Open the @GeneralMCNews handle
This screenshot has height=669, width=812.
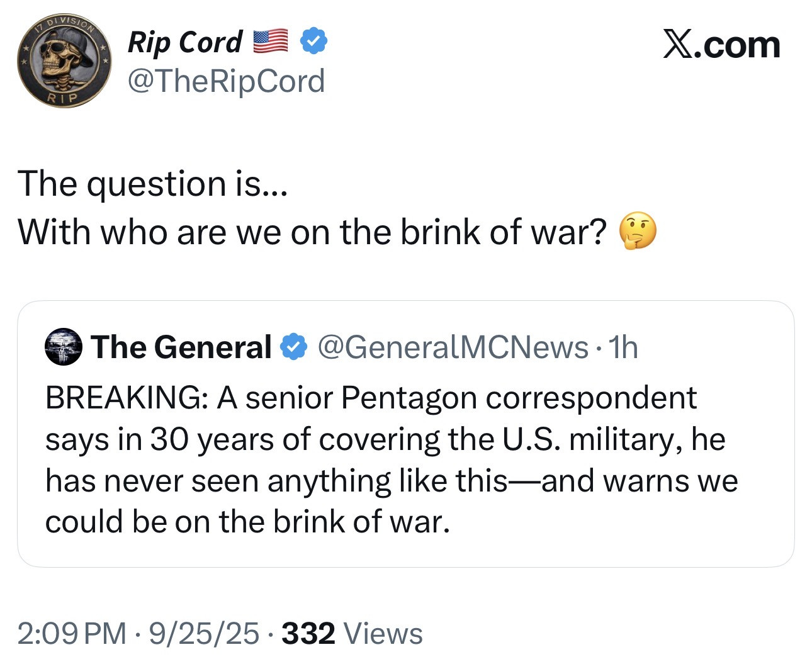coord(453,347)
